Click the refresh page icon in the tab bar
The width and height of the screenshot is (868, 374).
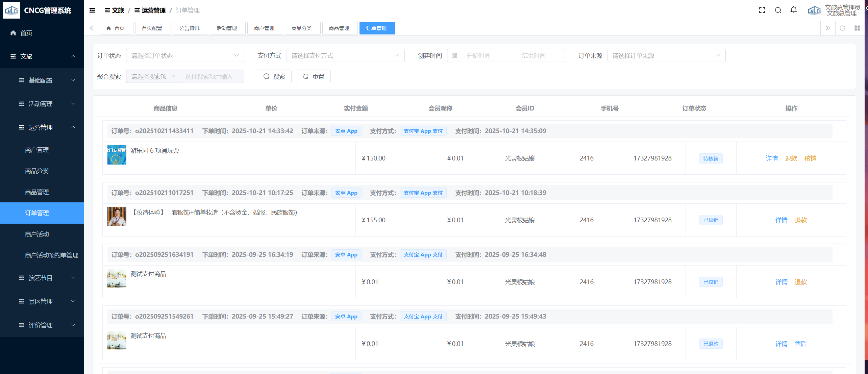pos(842,28)
